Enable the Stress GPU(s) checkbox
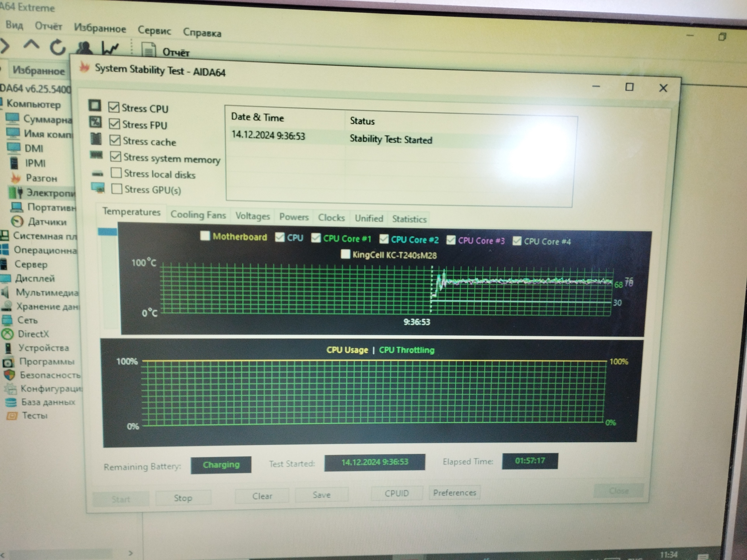The height and width of the screenshot is (560, 747). click(x=117, y=189)
